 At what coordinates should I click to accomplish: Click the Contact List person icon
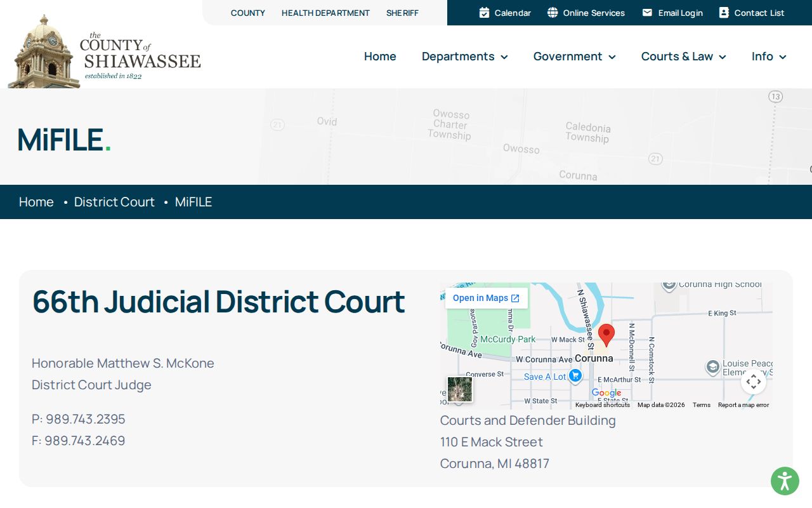coord(724,13)
